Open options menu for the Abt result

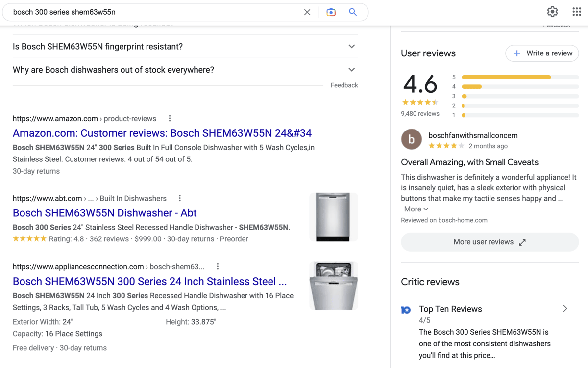(x=180, y=198)
